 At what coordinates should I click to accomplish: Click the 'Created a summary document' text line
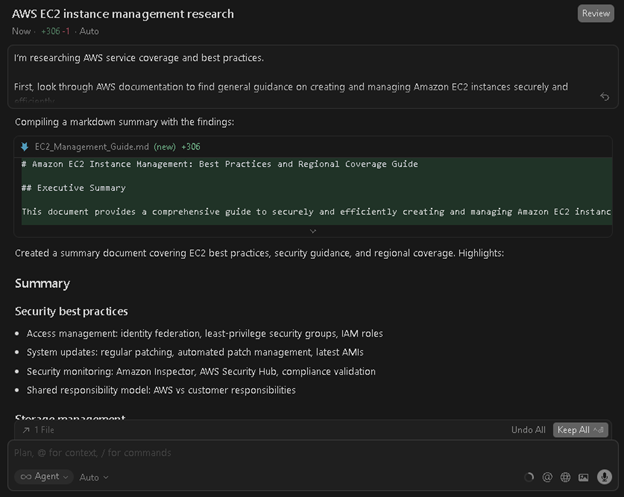(259, 253)
